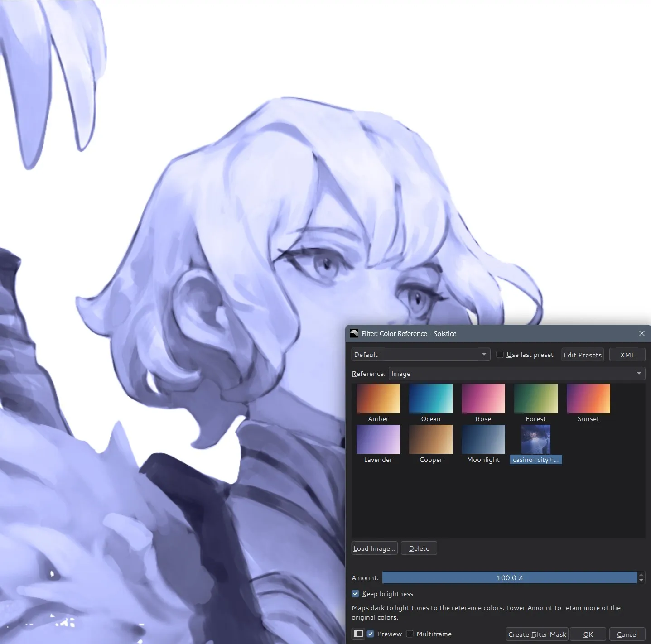
Task: Uncheck the Keep brightness checkbox
Action: click(356, 594)
